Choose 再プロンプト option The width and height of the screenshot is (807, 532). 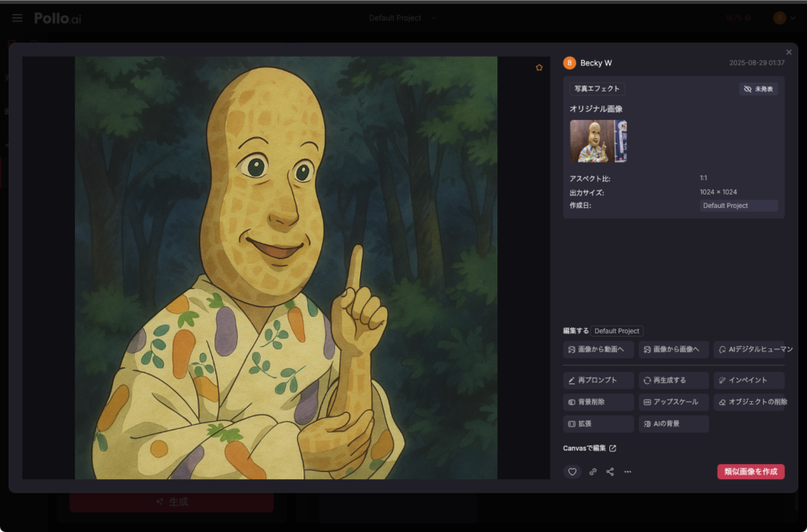coord(598,380)
